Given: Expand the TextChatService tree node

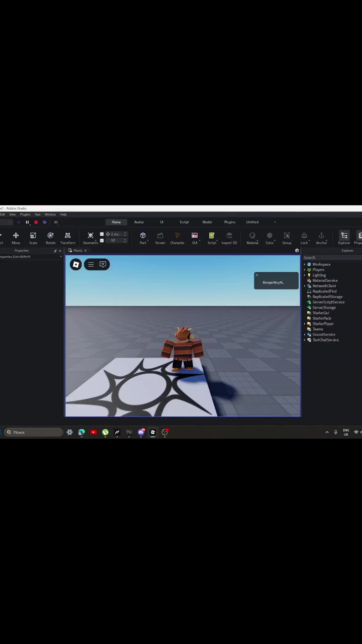Looking at the screenshot, I should (305, 340).
